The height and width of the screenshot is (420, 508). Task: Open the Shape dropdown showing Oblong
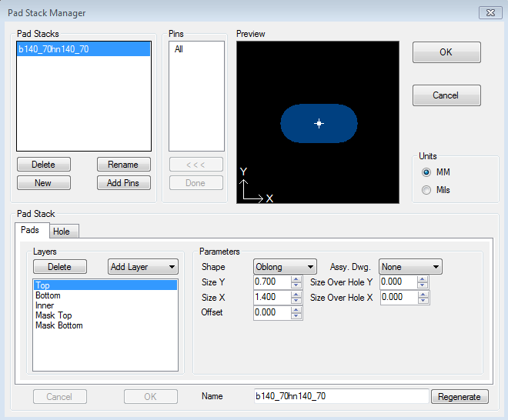[x=285, y=267]
